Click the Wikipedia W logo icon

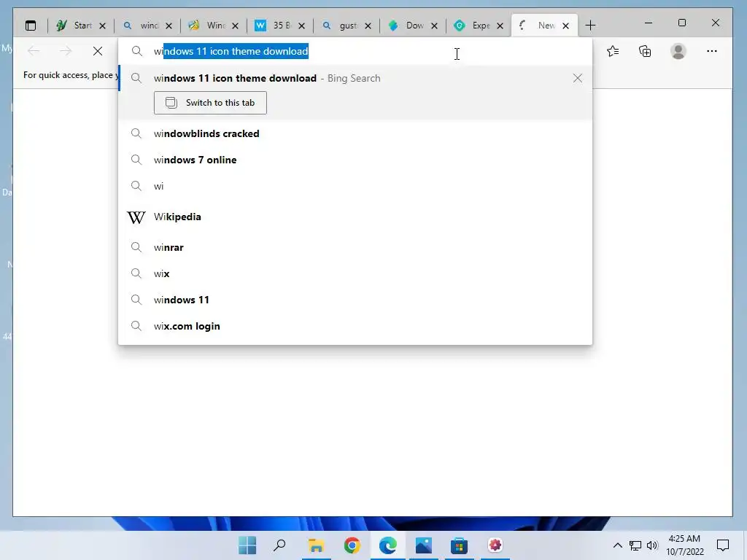136,217
